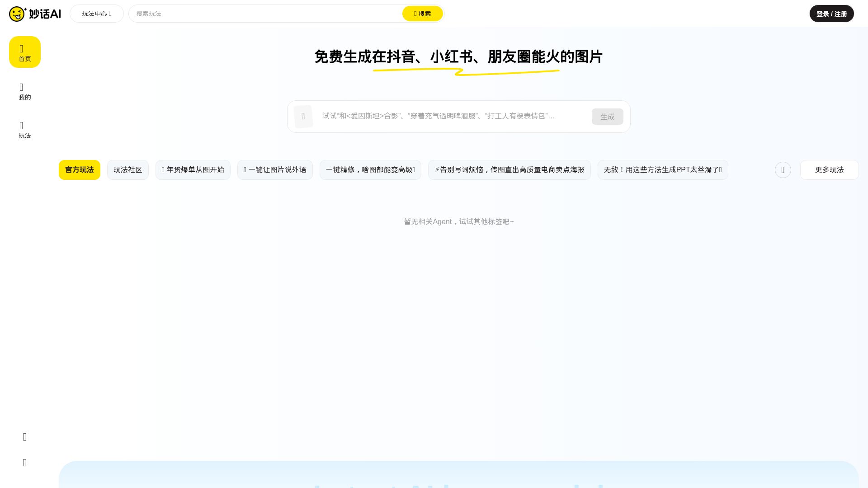Screen dimensions: 868x488
Task: Select the 一键精修，啥图都能变高级 tag
Action: [x=370, y=170]
